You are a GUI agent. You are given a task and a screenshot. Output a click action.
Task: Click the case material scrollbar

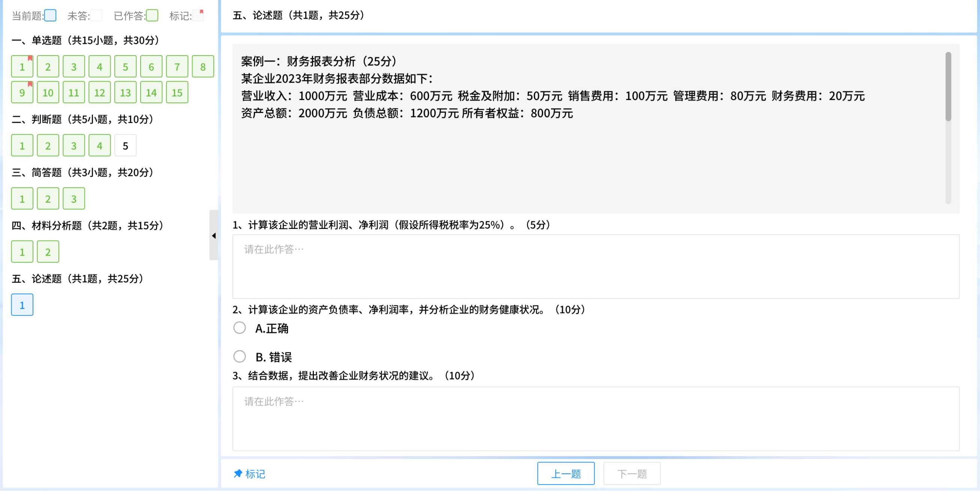coord(948,87)
